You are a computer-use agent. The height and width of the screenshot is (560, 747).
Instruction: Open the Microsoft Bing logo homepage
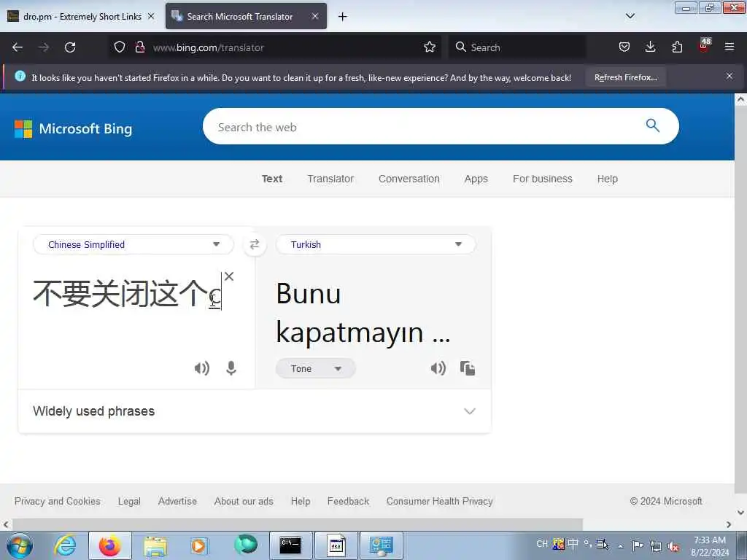(x=74, y=128)
